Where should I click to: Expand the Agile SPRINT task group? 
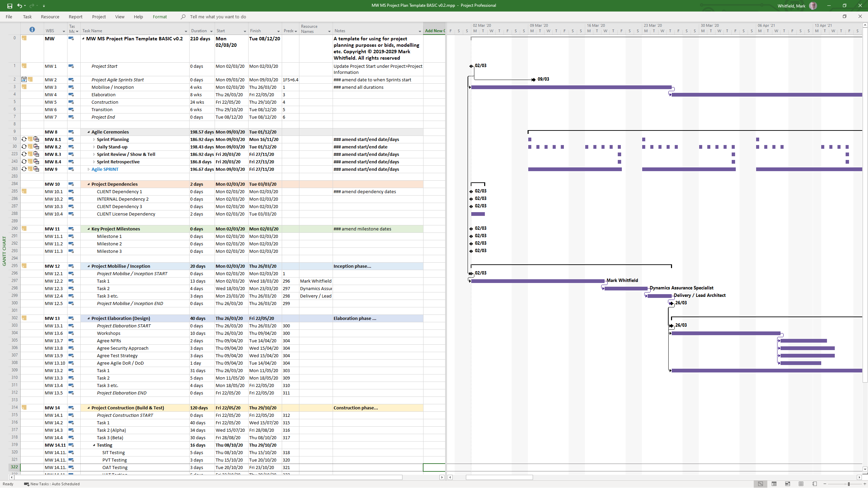pyautogui.click(x=88, y=169)
